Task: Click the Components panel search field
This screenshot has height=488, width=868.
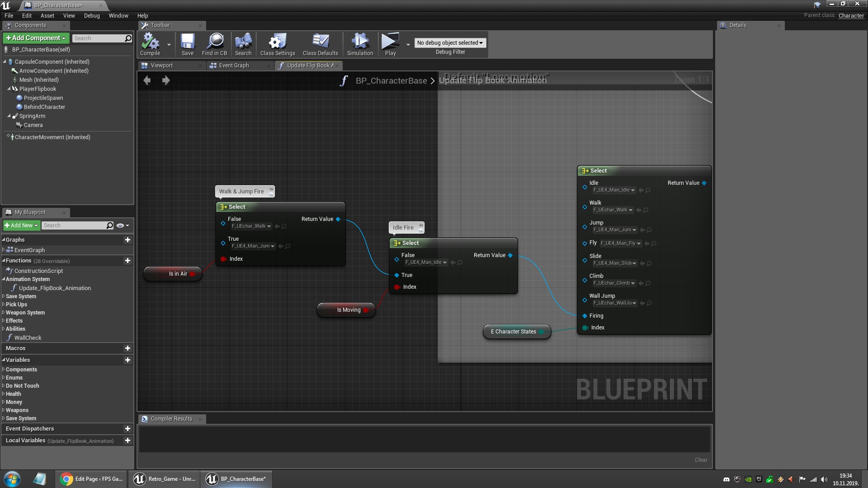Action: [x=98, y=38]
